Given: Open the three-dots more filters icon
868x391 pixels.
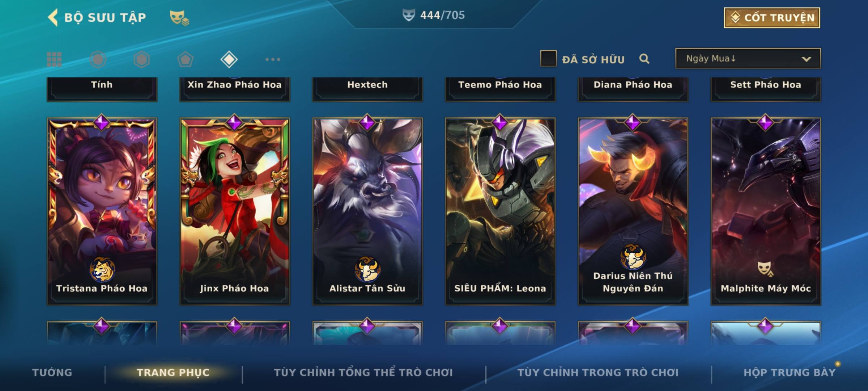Looking at the screenshot, I should tap(273, 59).
